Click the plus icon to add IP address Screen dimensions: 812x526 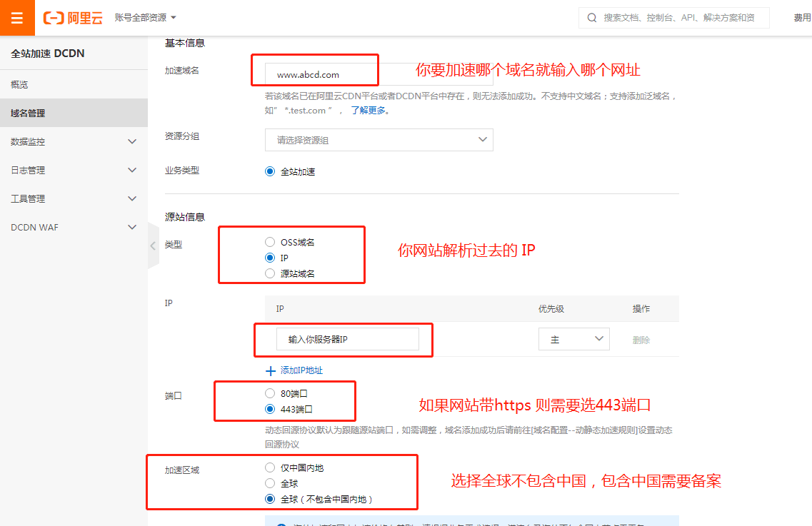click(271, 370)
